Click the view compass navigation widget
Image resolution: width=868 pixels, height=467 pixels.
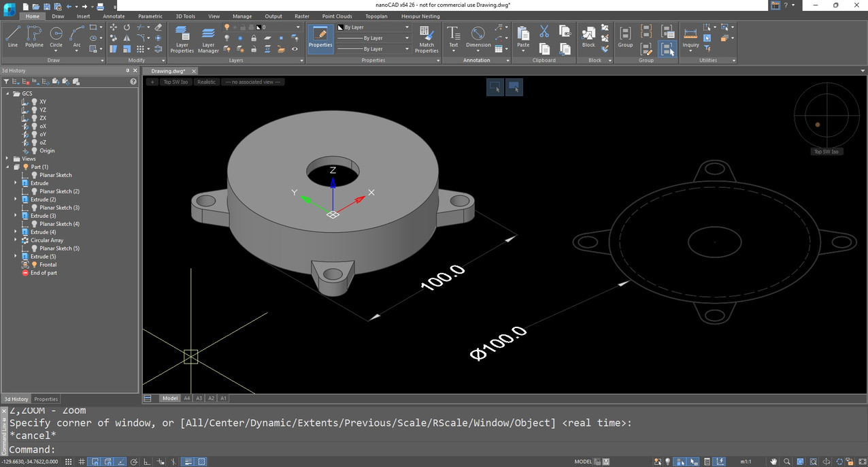pyautogui.click(x=827, y=114)
